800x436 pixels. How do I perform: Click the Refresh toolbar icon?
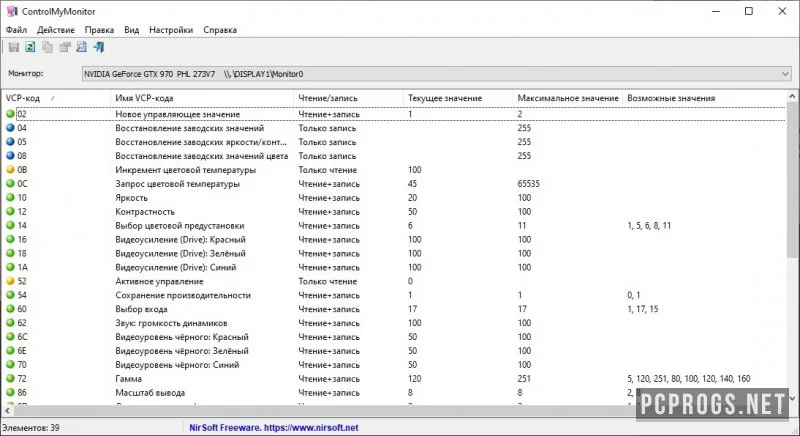[x=31, y=47]
